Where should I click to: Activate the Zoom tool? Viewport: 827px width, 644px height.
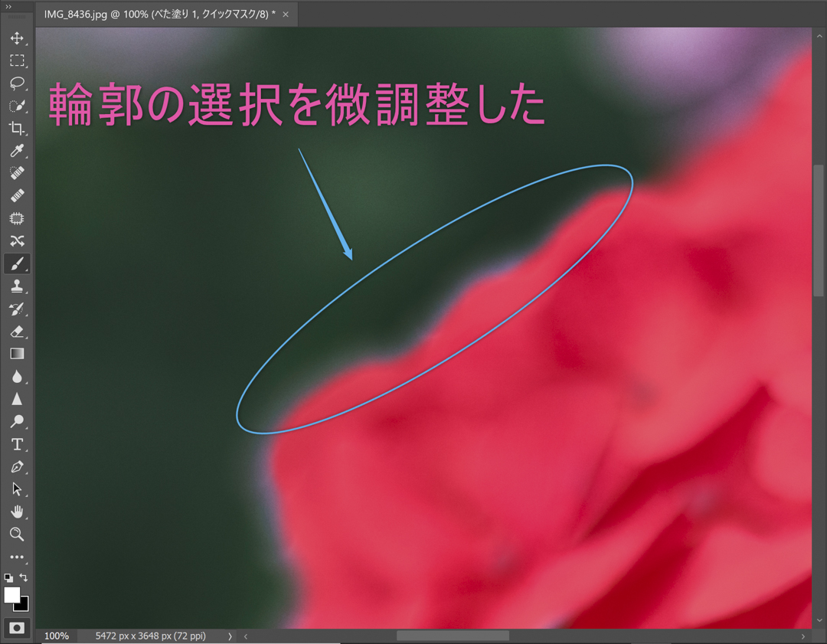pyautogui.click(x=17, y=534)
